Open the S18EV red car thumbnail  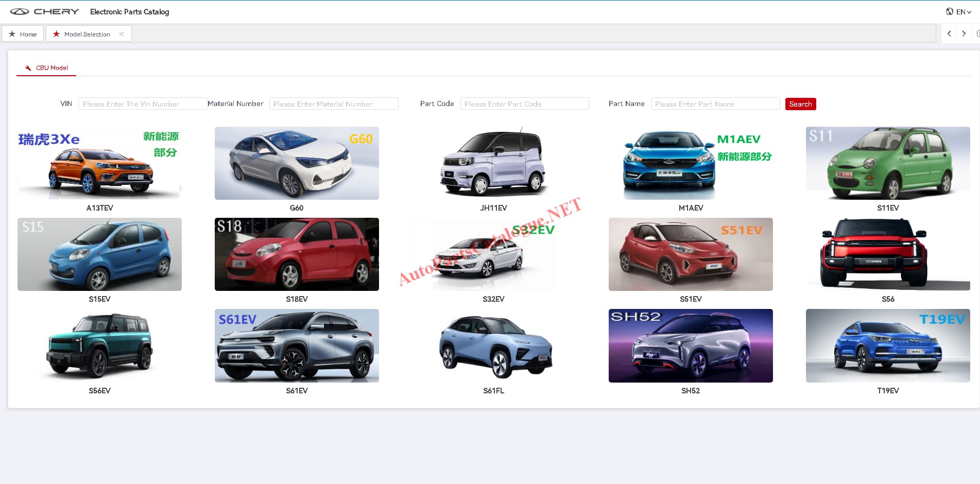(297, 254)
